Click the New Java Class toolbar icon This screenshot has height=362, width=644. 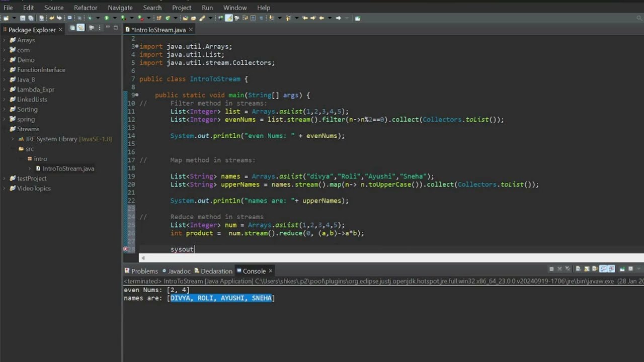168,18
